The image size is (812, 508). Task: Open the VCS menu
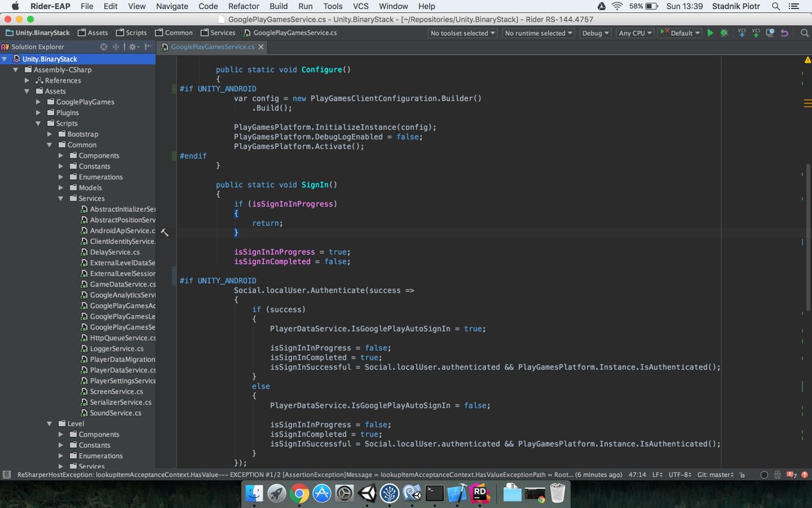click(361, 6)
